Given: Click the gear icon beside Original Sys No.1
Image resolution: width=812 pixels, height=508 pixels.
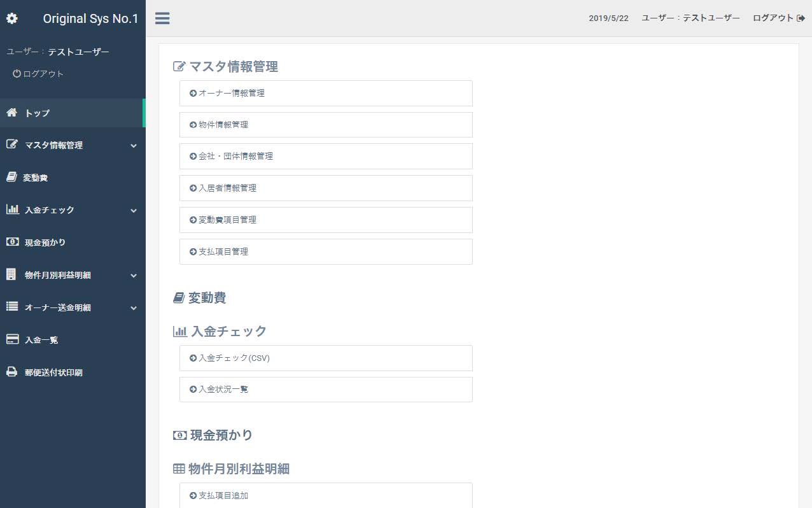Looking at the screenshot, I should coord(12,18).
